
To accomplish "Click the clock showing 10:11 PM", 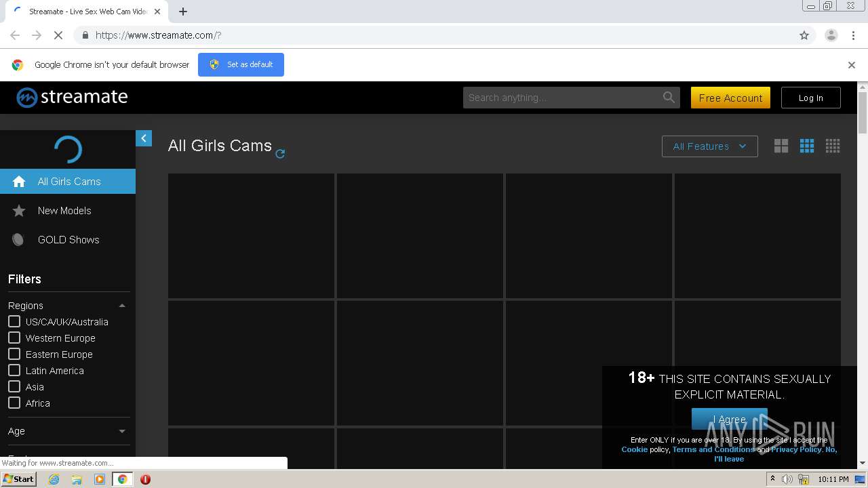I will (x=833, y=479).
